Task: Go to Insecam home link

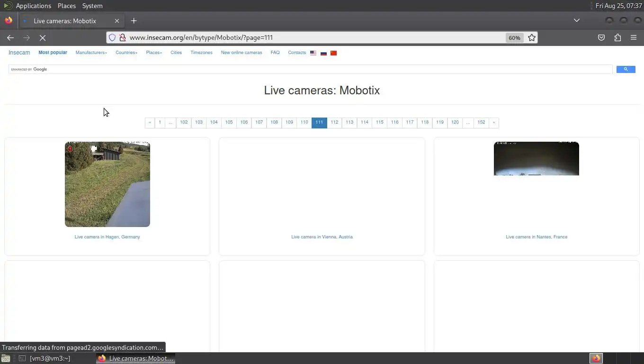Action: (x=19, y=53)
